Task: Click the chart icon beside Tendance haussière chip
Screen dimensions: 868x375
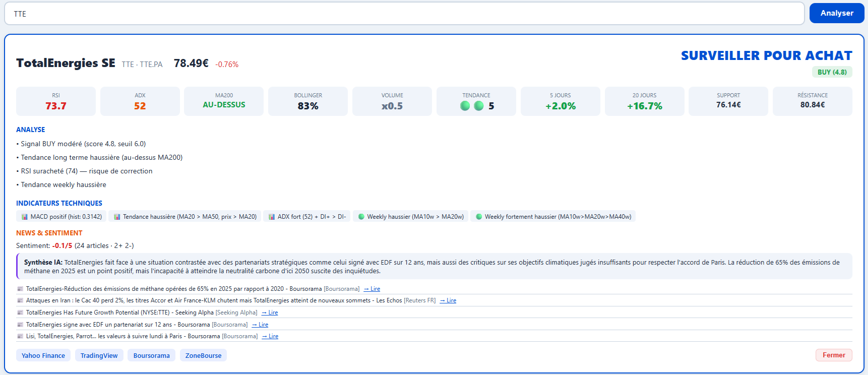Action: tap(117, 217)
